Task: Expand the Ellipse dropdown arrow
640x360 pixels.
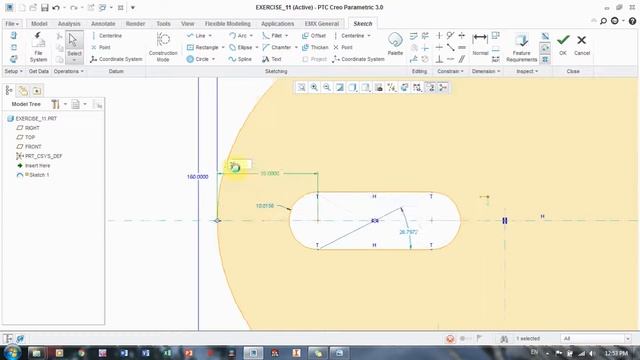Action: [257, 48]
